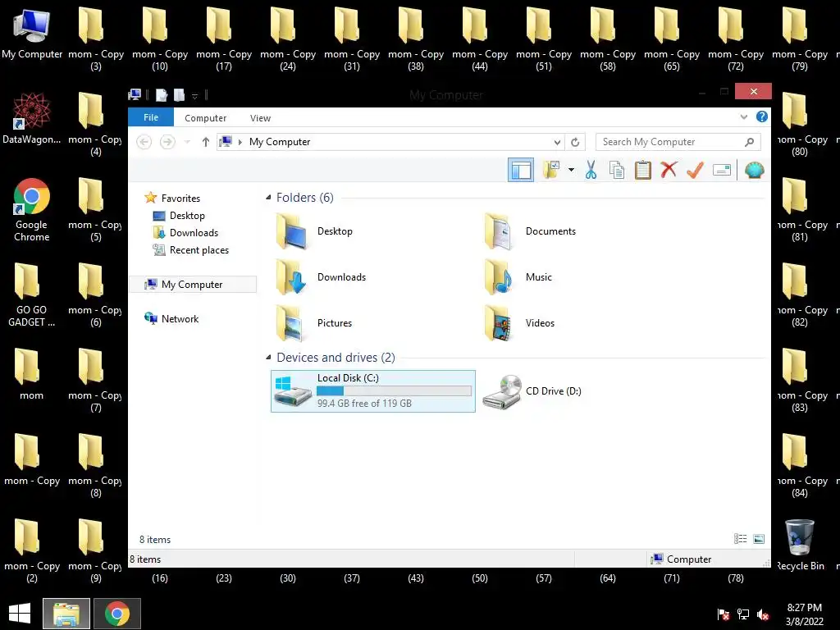Launch Google Chrome from the taskbar

coord(117,614)
